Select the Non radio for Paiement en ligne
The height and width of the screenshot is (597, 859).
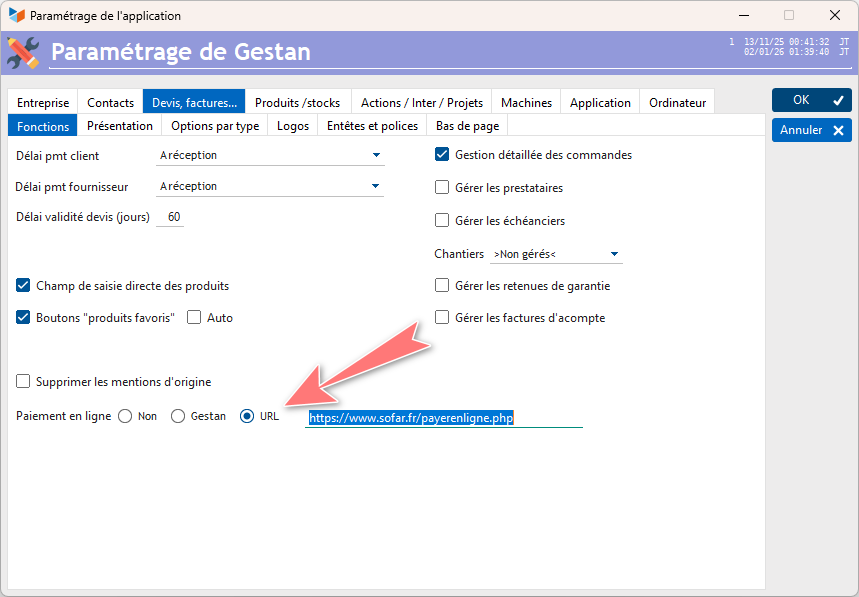click(x=125, y=416)
